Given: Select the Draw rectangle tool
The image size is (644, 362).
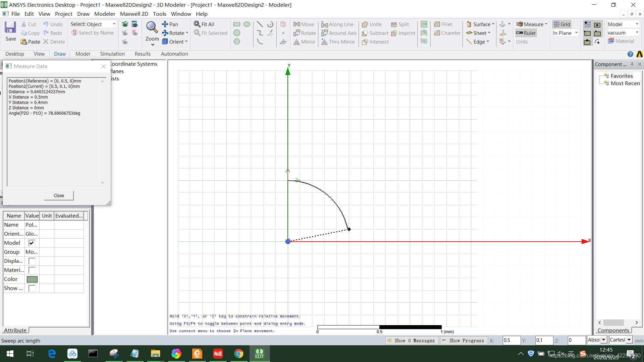Looking at the screenshot, I should 237,24.
